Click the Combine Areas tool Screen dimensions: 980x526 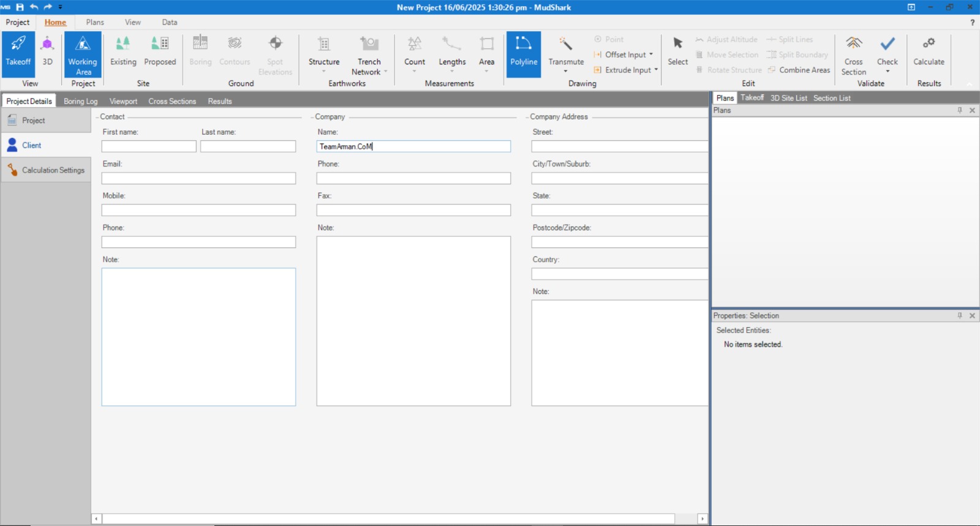pyautogui.click(x=799, y=70)
